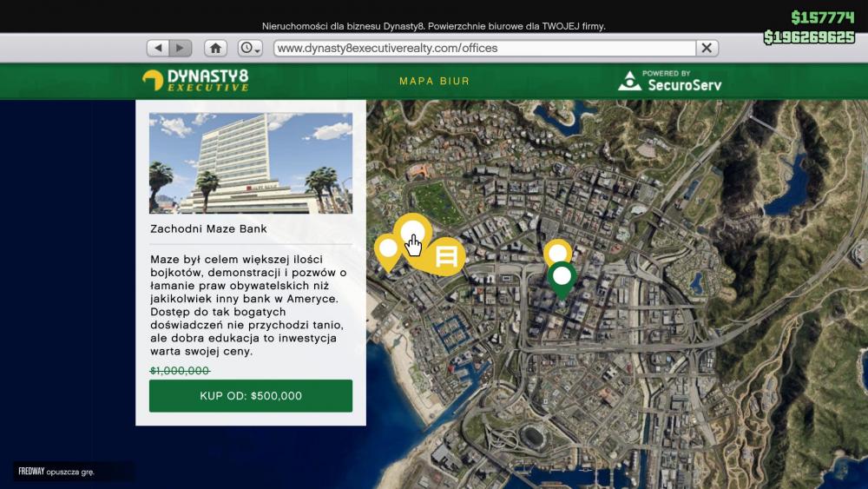Viewport: 868px width, 489px height.
Task: Click the $196269625 bank balance
Action: pyautogui.click(x=809, y=37)
